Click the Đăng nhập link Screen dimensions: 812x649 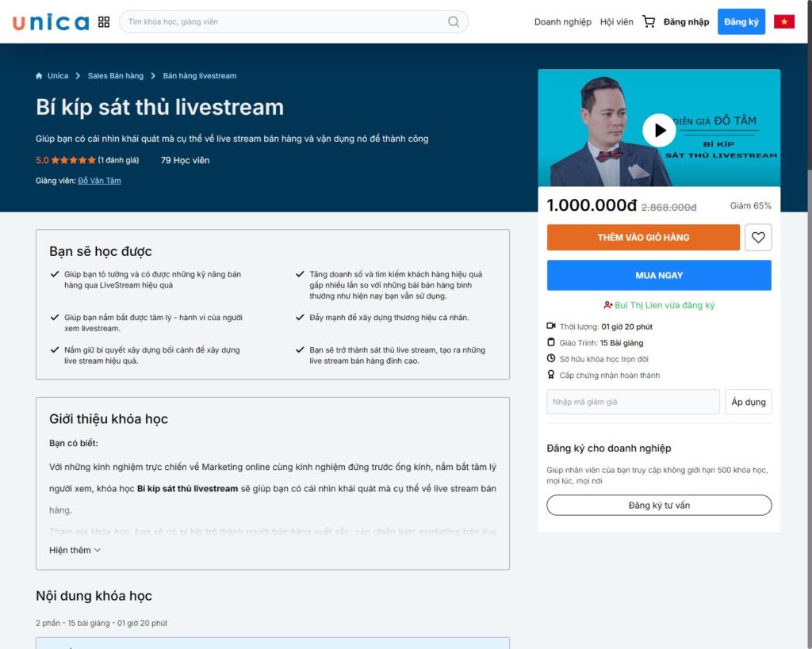(686, 22)
